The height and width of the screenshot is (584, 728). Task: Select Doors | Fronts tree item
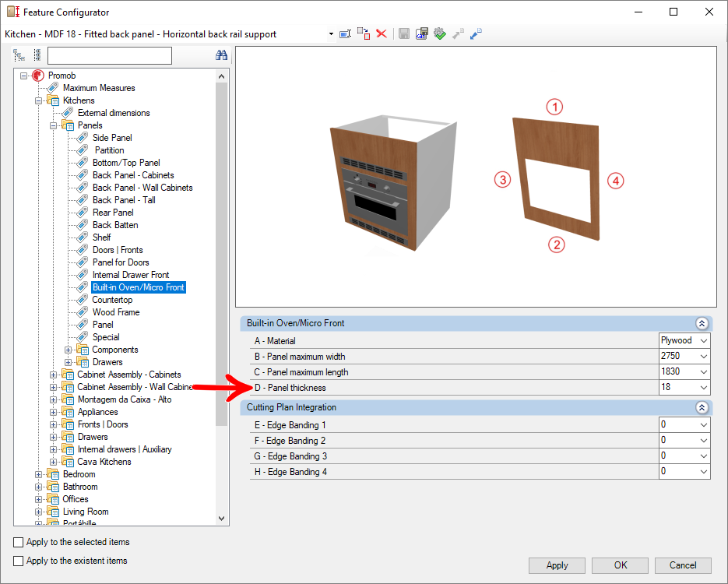click(x=118, y=250)
